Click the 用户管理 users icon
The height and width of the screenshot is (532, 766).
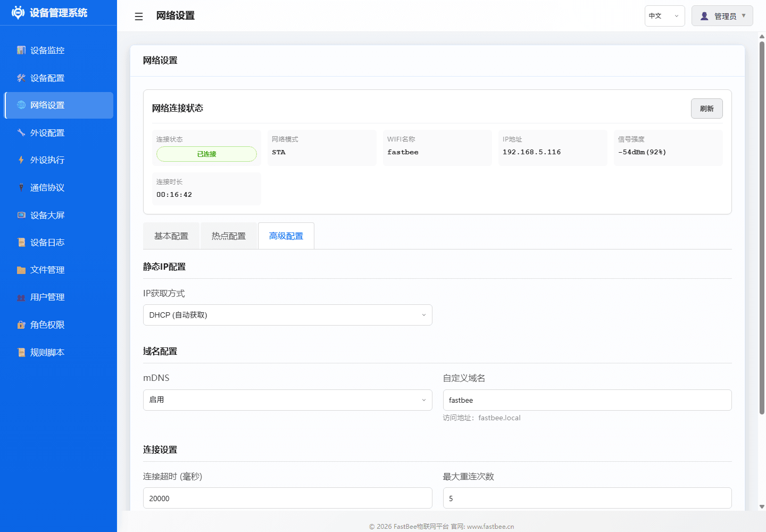(21, 297)
